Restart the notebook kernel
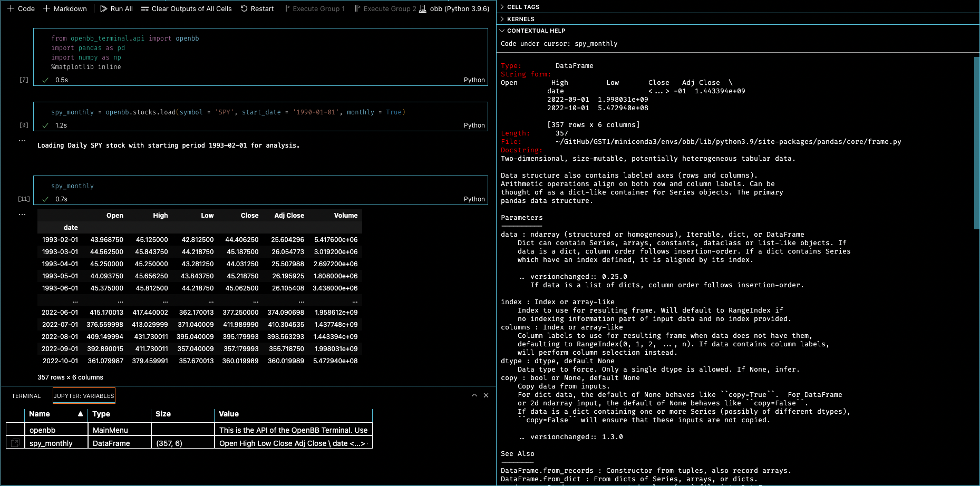Image resolution: width=980 pixels, height=486 pixels. tap(257, 8)
